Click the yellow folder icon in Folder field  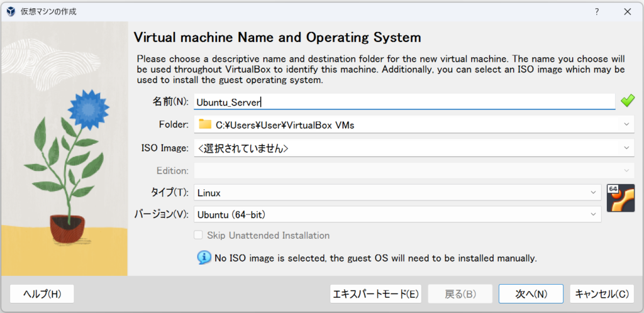pyautogui.click(x=205, y=124)
